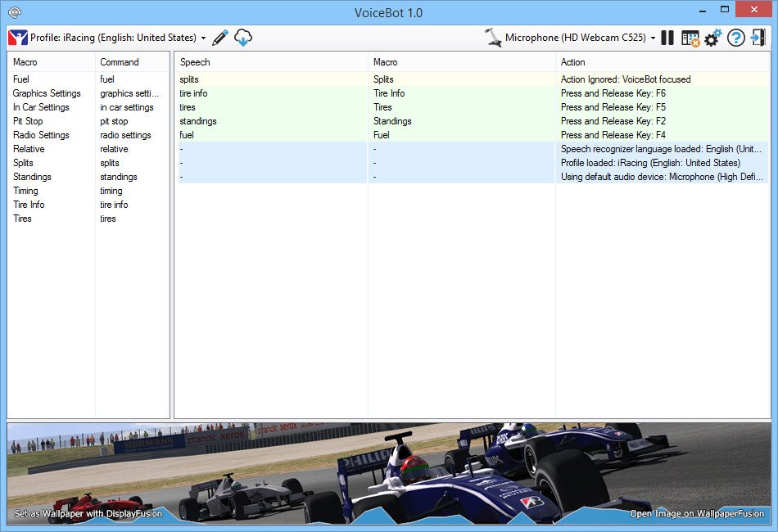Image resolution: width=778 pixels, height=532 pixels.
Task: Select the Graphics Settings macro row
Action: pos(47,93)
